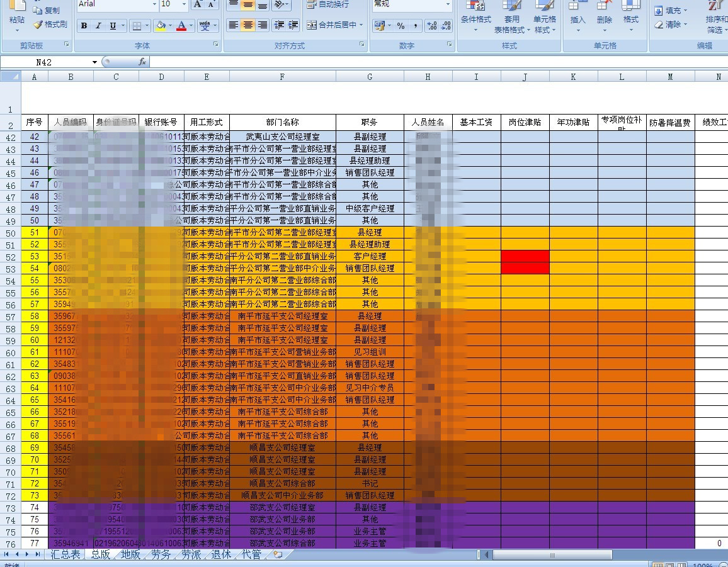The width and height of the screenshot is (728, 567).
Task: Increase indent icon
Action: tap(293, 25)
